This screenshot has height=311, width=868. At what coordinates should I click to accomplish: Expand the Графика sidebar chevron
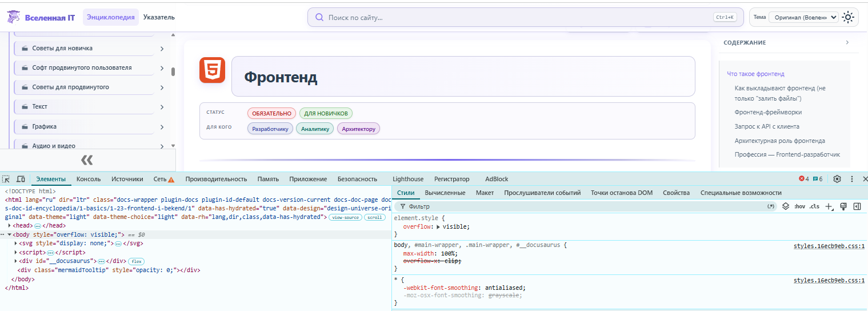(162, 127)
